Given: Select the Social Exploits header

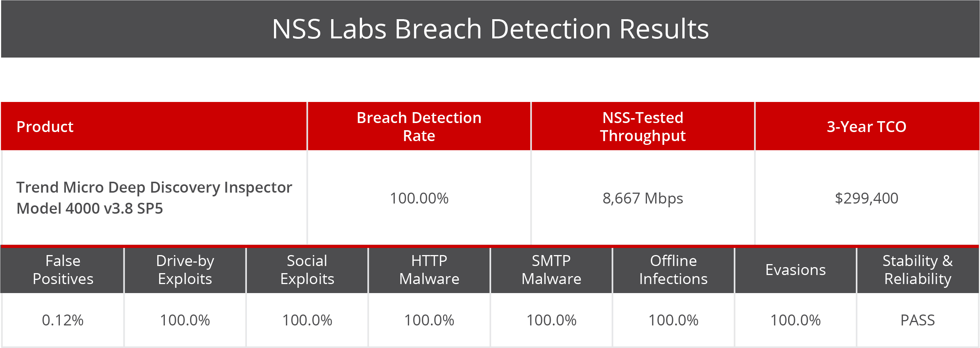Looking at the screenshot, I should (x=307, y=270).
